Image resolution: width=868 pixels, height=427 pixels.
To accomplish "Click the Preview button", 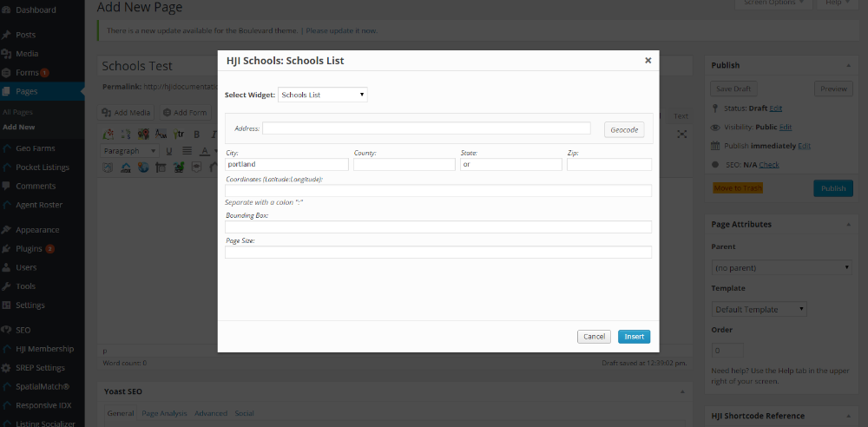I will tap(833, 89).
